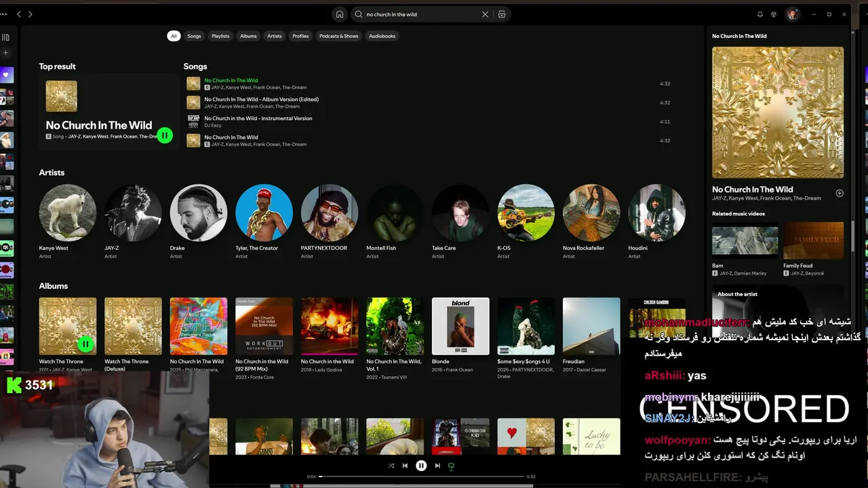Open the notifications bell
The height and width of the screenshot is (488, 868).
pyautogui.click(x=759, y=14)
